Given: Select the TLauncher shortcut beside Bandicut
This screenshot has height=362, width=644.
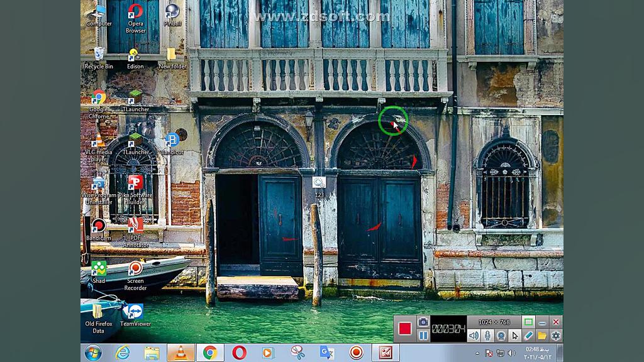Looking at the screenshot, I should 136,144.
